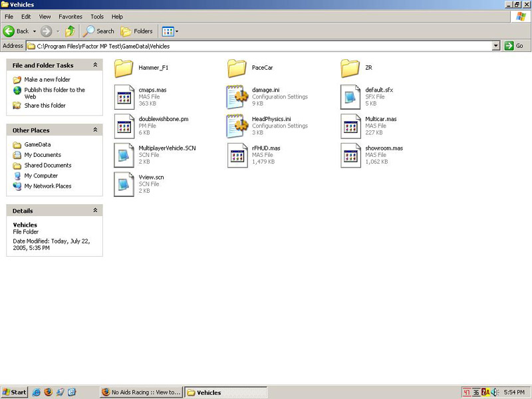
Task: Switch to No Aids Racing taskbar window
Action: tap(142, 392)
